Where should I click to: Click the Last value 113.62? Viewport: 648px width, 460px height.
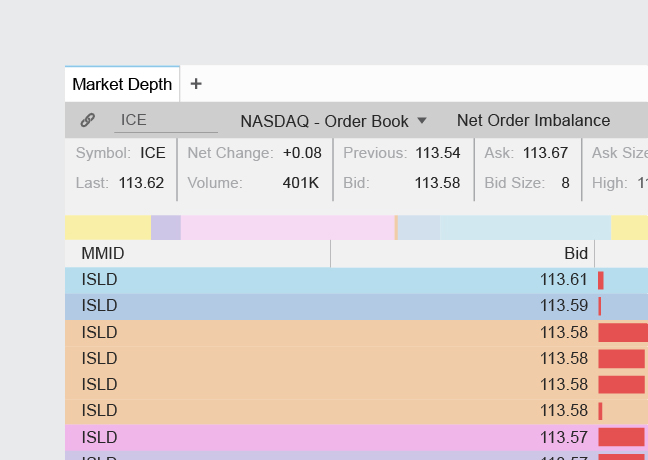[141, 183]
